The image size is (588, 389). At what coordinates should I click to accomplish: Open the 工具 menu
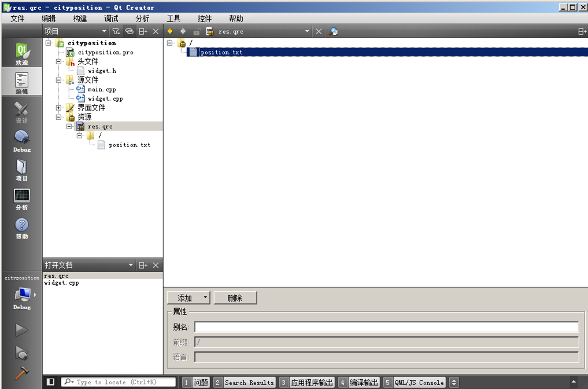(x=173, y=19)
